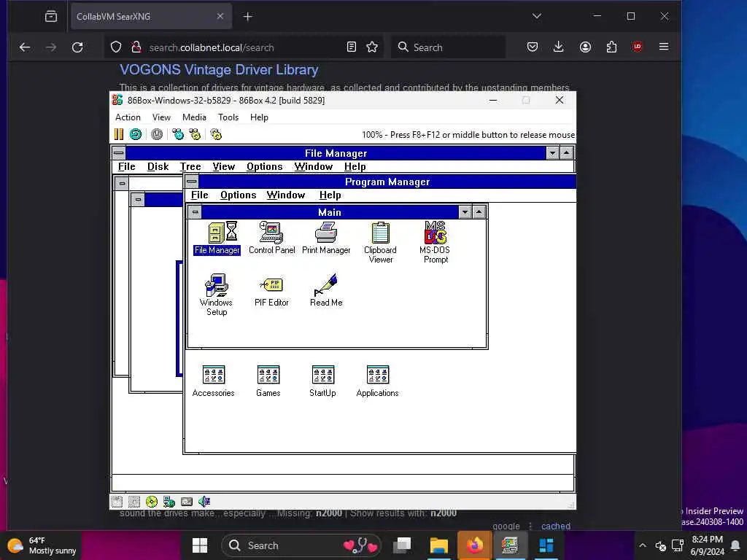
Task: Bookmark this page with the star
Action: (372, 47)
